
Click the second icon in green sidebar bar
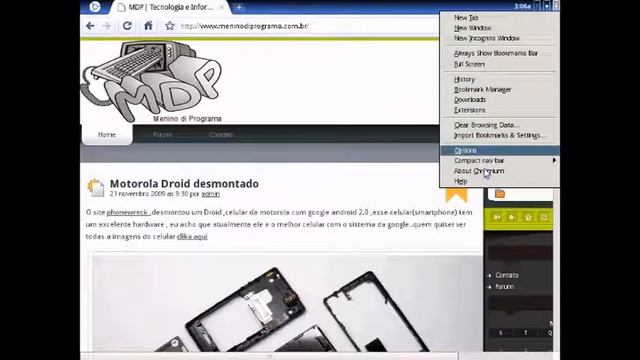(x=511, y=217)
